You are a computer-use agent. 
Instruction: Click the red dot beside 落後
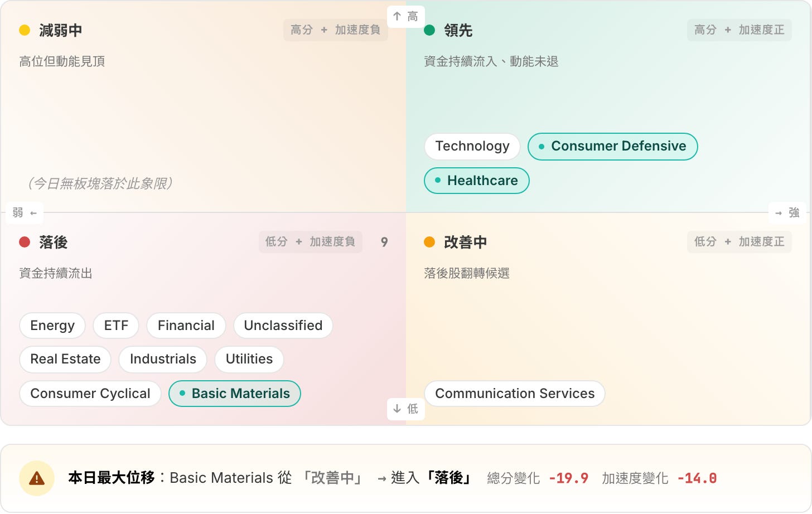25,242
